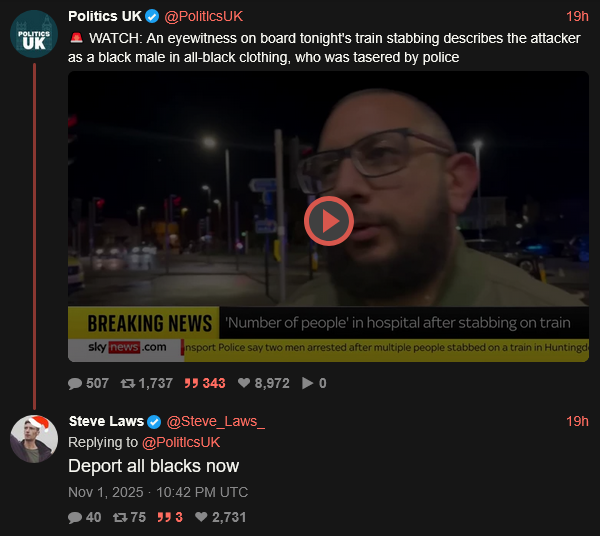The image size is (600, 536).
Task: Click Steve Laws display name
Action: (106, 422)
